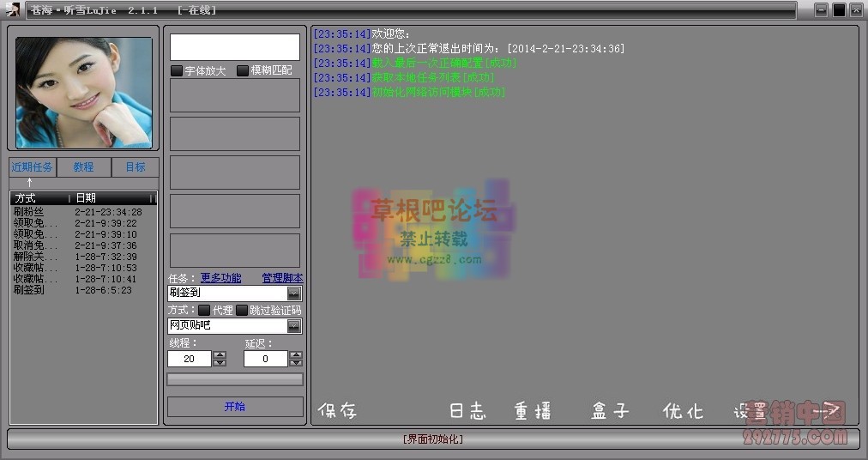Switch to the 目标 tab

136,166
